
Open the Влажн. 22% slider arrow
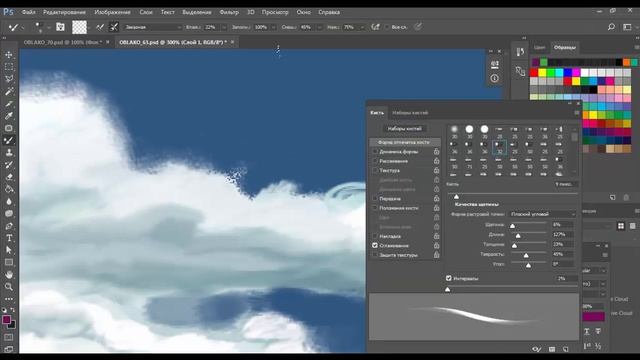[x=224, y=27]
